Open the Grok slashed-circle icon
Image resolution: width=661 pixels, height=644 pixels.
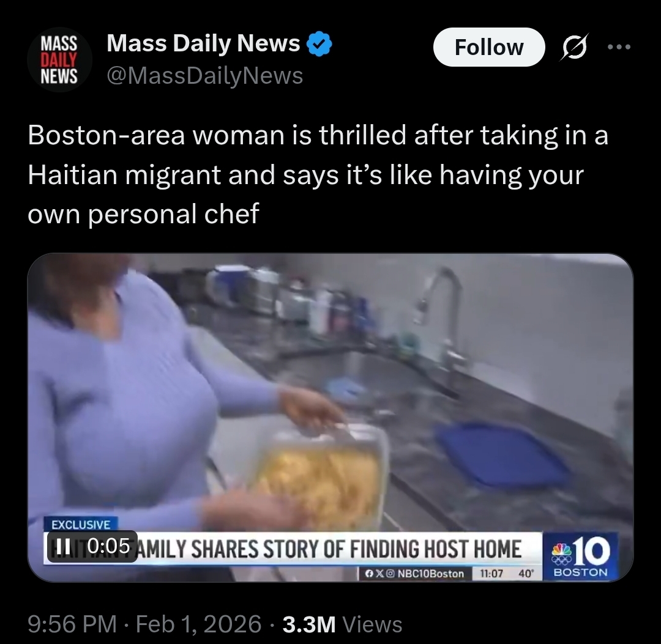574,46
